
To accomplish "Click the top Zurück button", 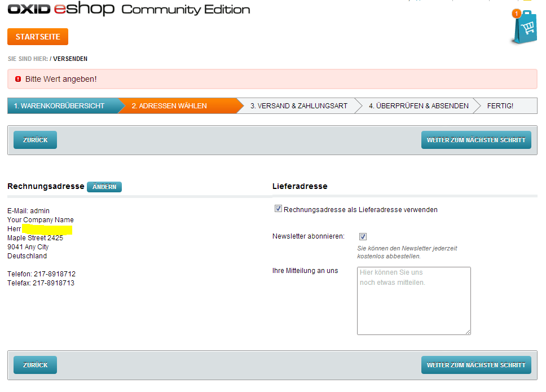I will 35,140.
